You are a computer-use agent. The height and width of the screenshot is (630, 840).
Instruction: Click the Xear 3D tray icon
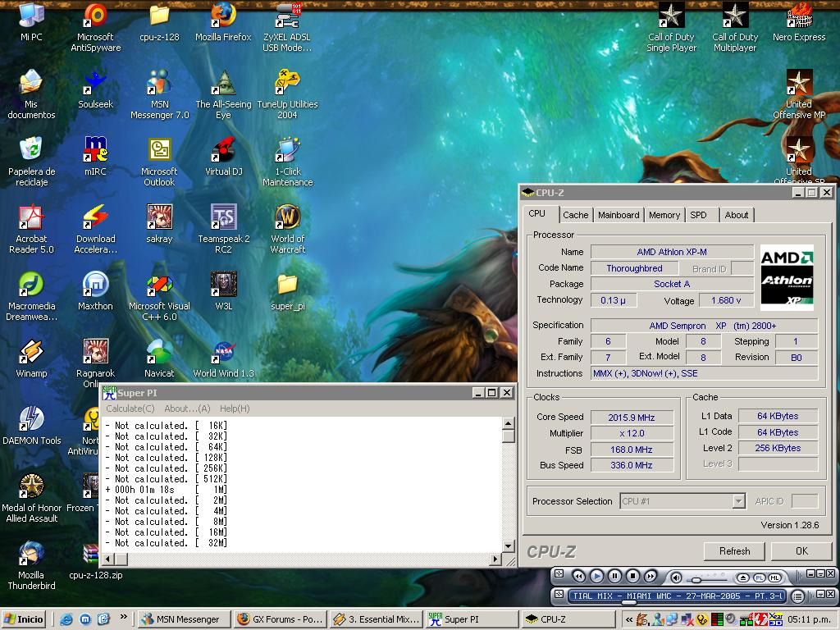pyautogui.click(x=775, y=619)
